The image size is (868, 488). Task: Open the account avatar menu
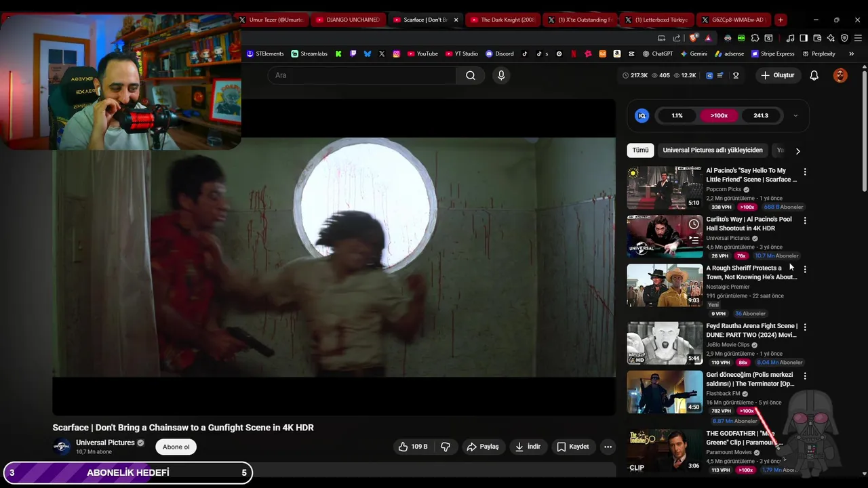point(840,75)
